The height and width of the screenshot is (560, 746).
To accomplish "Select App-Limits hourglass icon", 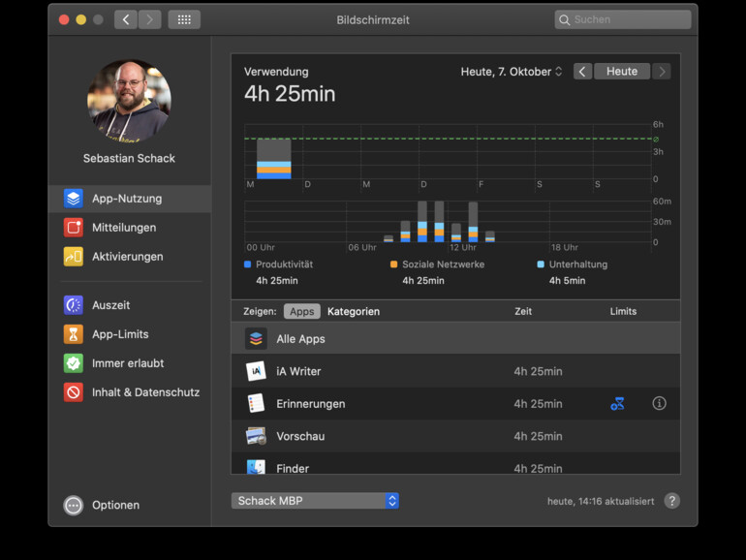I will coord(74,334).
